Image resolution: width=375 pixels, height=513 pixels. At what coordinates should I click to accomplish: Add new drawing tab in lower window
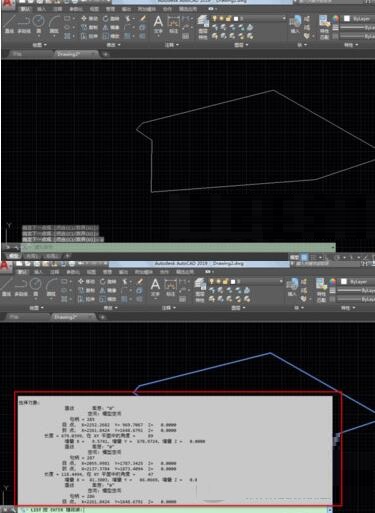click(102, 317)
